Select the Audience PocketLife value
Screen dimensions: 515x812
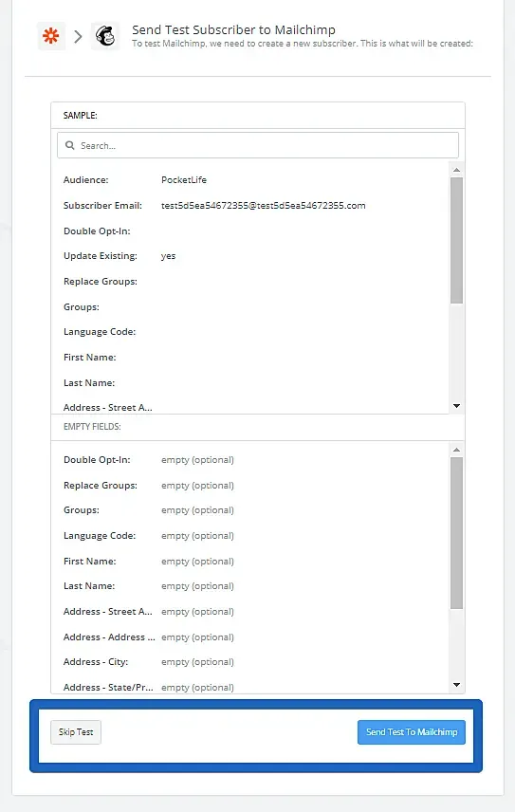(184, 179)
